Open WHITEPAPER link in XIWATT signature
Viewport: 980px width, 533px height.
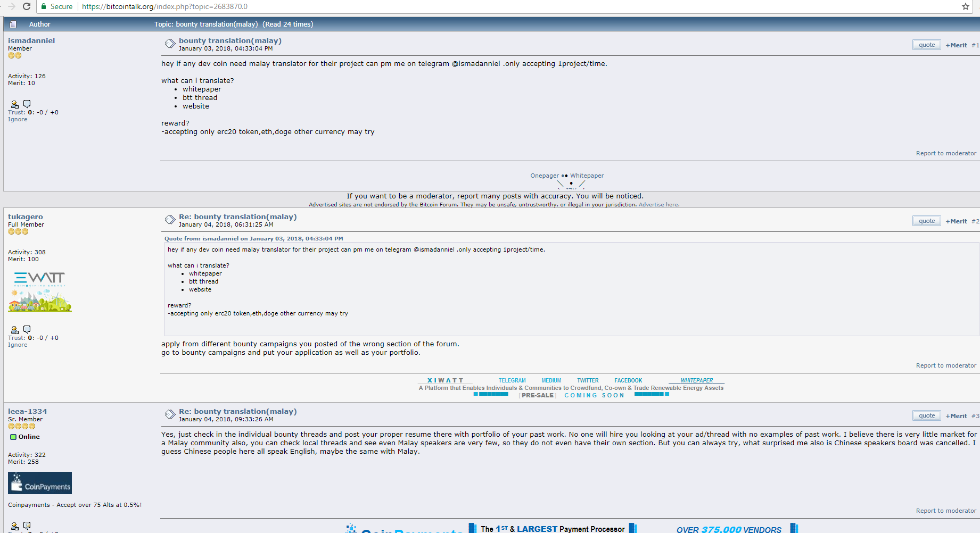[x=696, y=380]
